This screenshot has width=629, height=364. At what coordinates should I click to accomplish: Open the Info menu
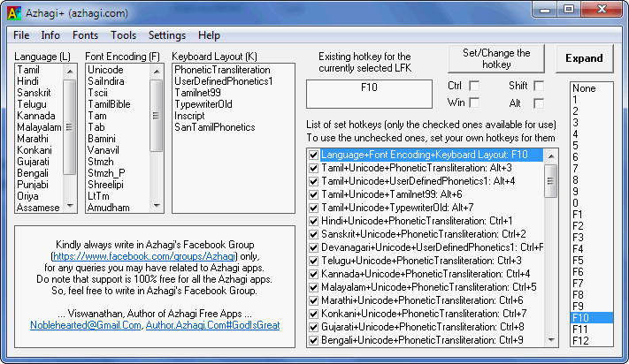(x=50, y=35)
